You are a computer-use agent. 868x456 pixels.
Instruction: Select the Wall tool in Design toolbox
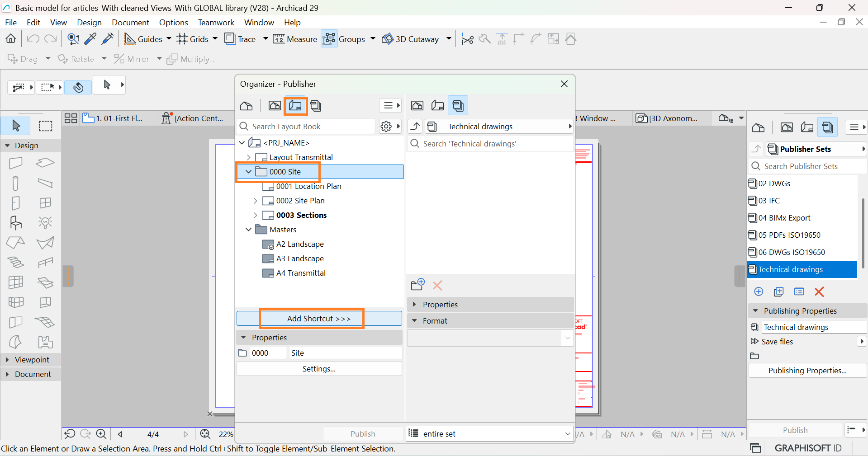[15, 163]
